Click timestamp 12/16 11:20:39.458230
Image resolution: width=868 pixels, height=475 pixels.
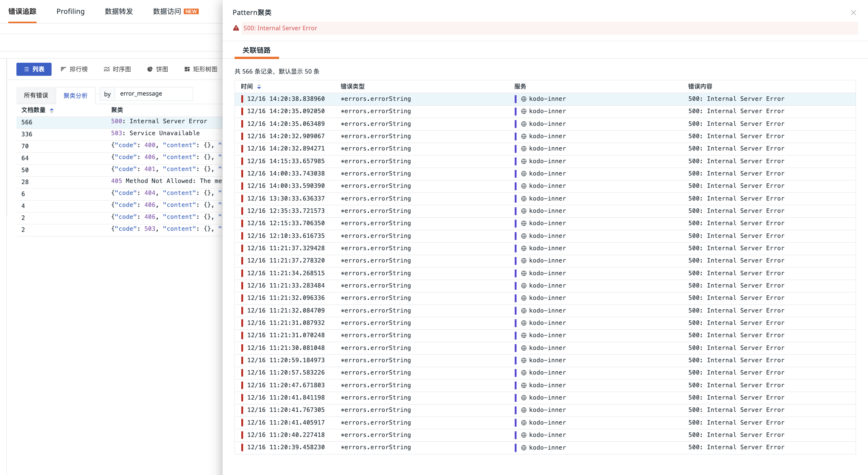click(286, 447)
